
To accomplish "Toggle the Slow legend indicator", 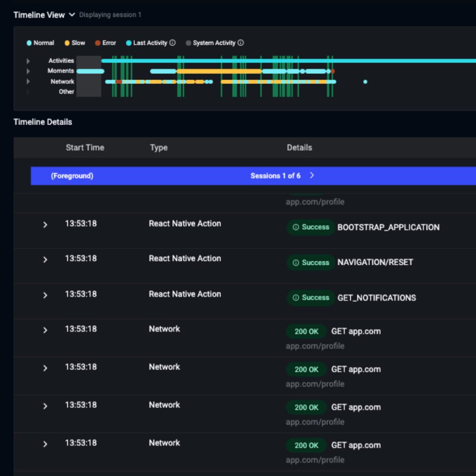I will coord(67,43).
